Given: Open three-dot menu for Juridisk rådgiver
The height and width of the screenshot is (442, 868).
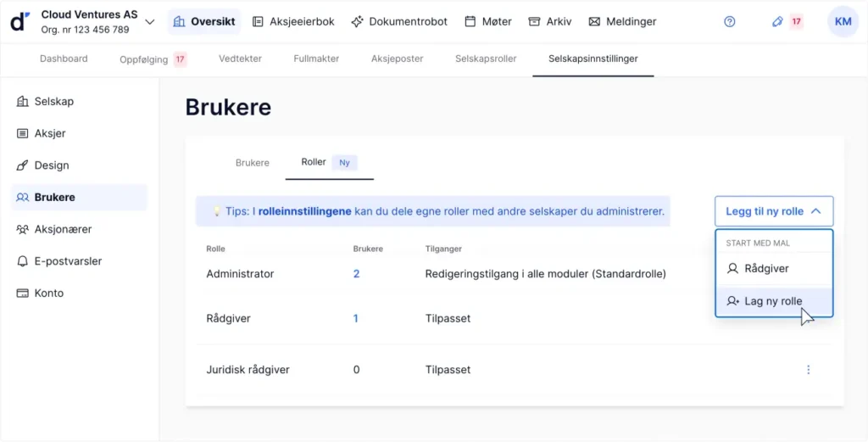Looking at the screenshot, I should point(808,370).
